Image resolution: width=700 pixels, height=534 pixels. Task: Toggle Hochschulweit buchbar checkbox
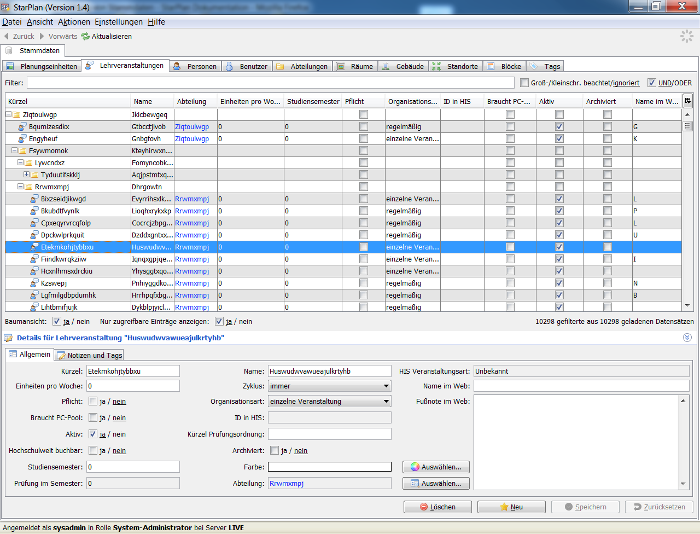coord(93,451)
